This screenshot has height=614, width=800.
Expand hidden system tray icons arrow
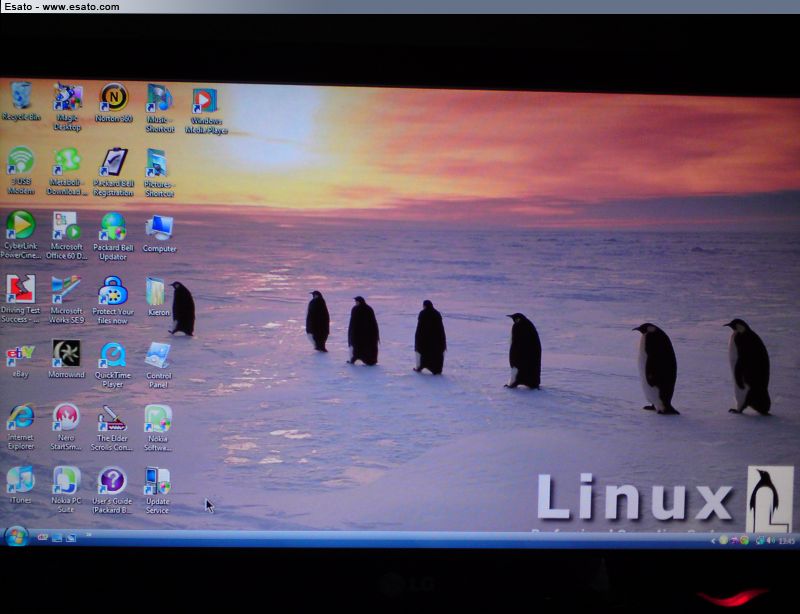click(713, 541)
